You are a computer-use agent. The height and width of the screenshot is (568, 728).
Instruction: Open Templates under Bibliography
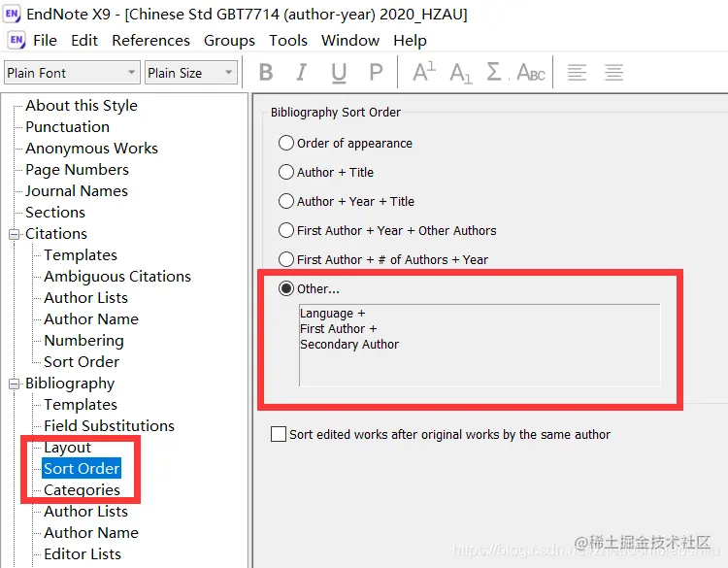tap(81, 405)
